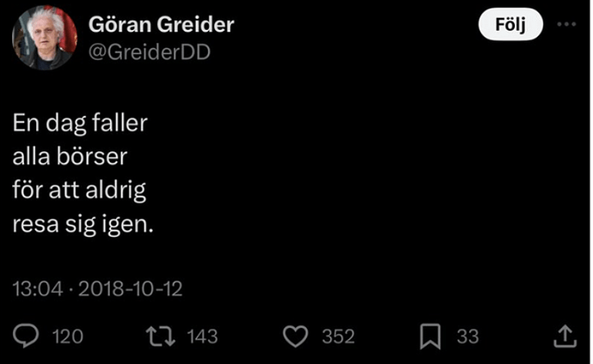
Task: Click the date 2018-10-12
Action: point(129,289)
